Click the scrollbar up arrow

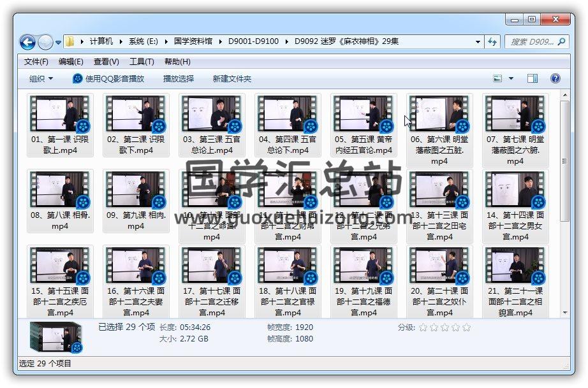tap(565, 95)
